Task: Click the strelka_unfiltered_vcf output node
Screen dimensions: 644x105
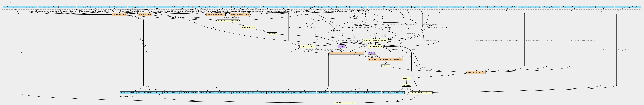Action: pyautogui.click(x=145, y=93)
